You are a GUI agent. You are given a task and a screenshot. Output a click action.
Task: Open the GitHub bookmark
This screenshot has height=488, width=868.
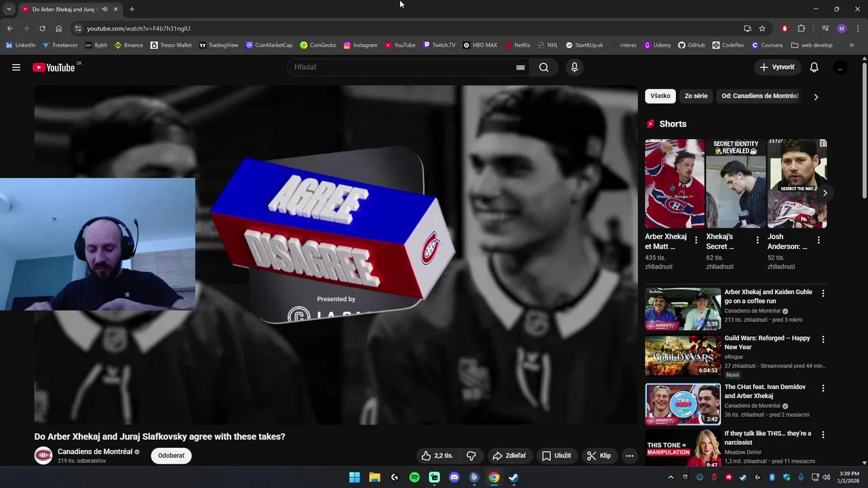(691, 45)
